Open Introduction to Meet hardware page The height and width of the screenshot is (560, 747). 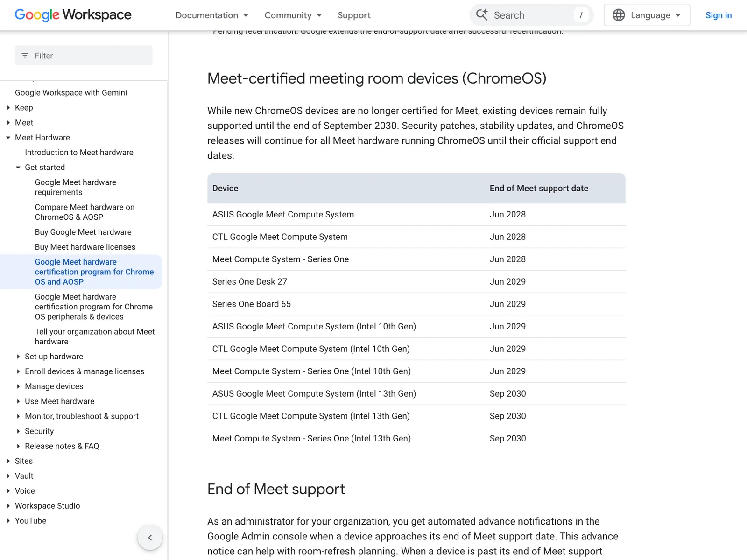click(79, 153)
